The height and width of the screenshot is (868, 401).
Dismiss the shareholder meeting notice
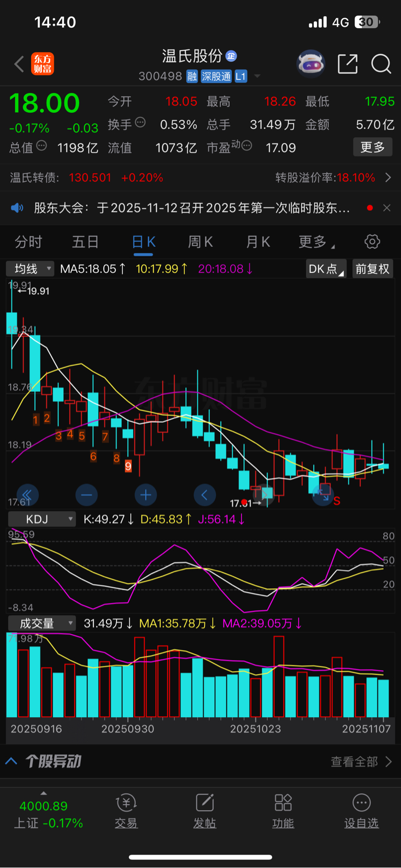[x=387, y=208]
